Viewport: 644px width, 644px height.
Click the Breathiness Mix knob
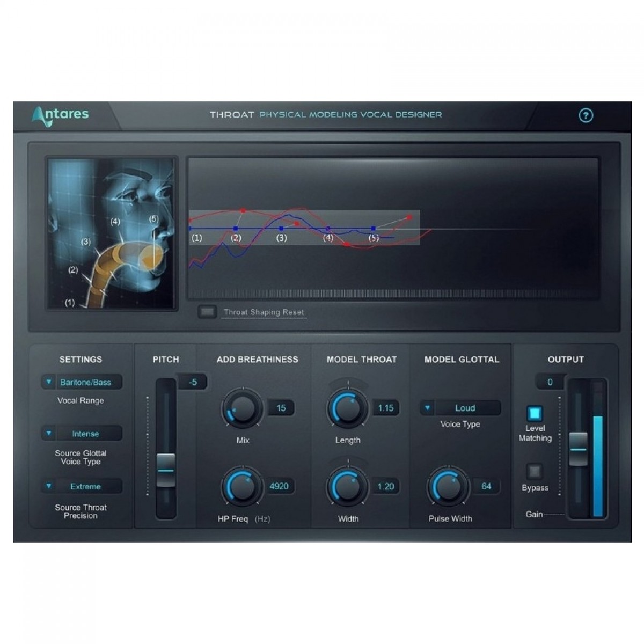pos(242,409)
